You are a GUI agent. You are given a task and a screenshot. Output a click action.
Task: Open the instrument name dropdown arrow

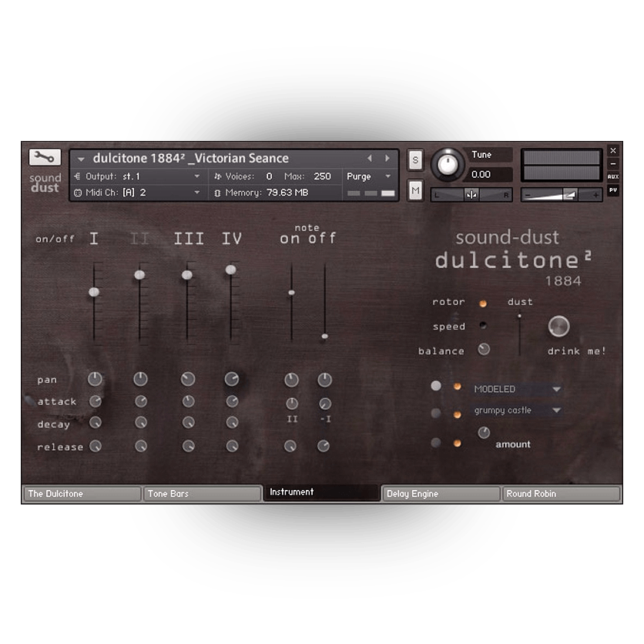81,159
